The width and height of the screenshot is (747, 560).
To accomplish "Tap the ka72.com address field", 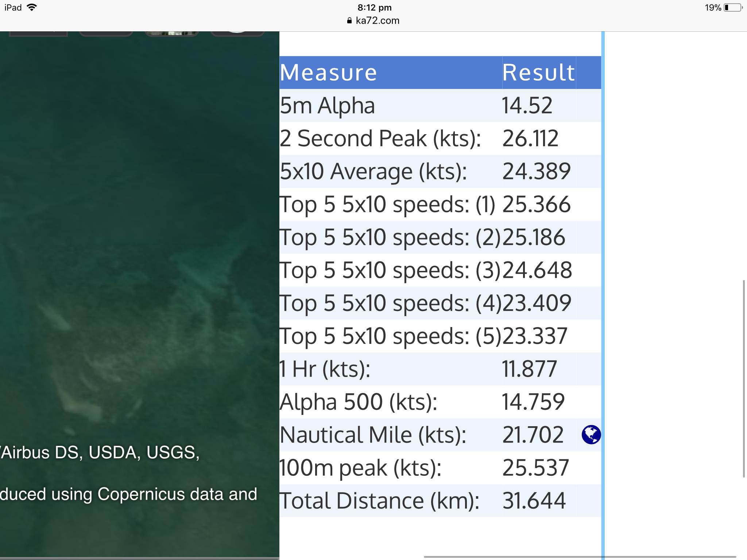I will tap(377, 20).
